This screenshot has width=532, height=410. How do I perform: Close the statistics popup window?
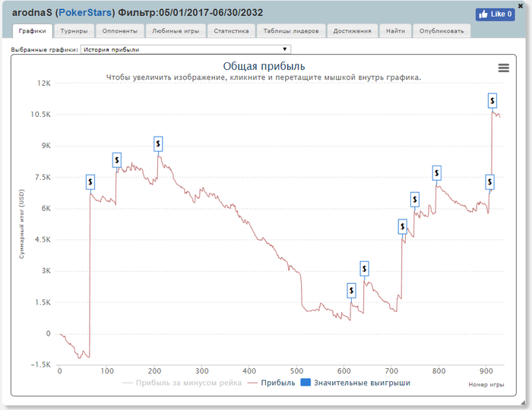(x=521, y=5)
